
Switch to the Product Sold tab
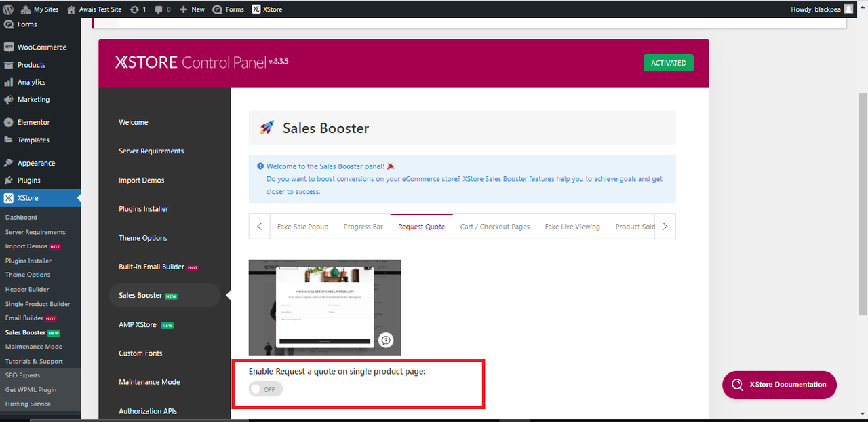pyautogui.click(x=635, y=227)
